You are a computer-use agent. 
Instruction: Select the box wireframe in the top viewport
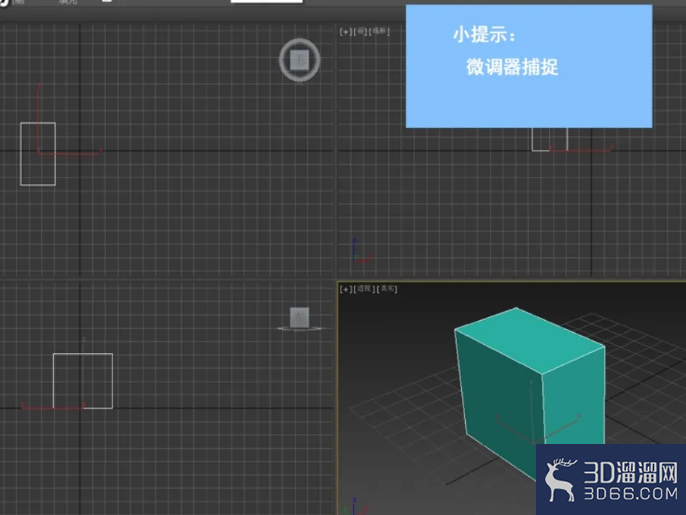[38, 154]
